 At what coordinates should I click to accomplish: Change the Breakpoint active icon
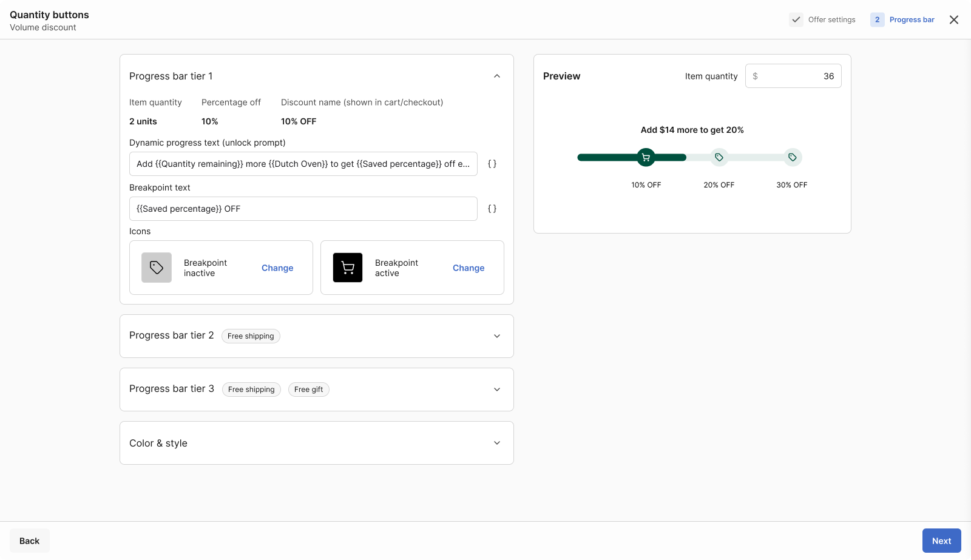click(469, 268)
